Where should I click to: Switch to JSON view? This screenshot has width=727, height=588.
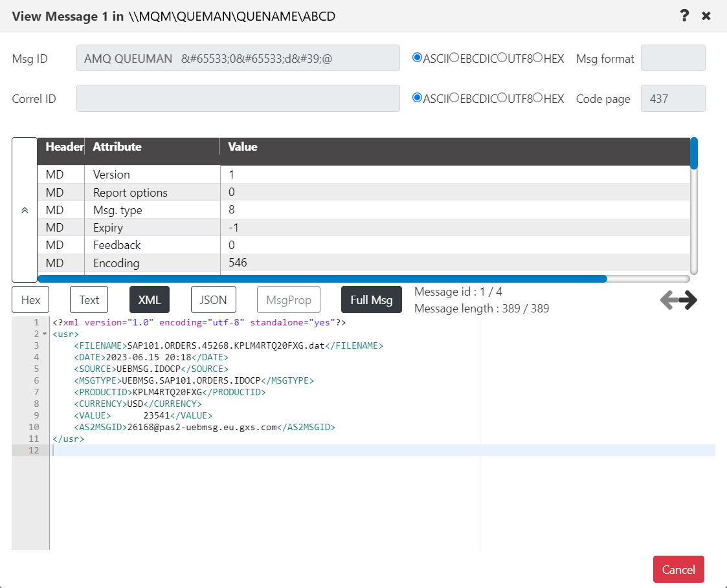[213, 299]
